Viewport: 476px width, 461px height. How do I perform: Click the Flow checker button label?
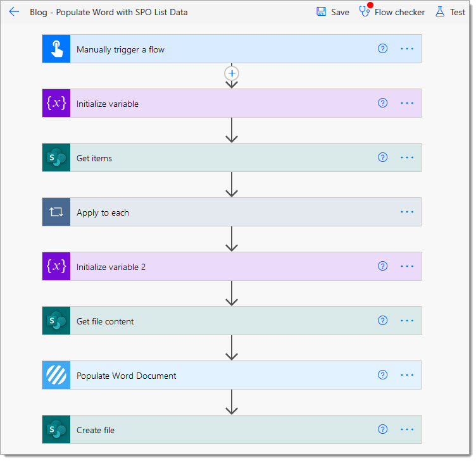(x=399, y=12)
